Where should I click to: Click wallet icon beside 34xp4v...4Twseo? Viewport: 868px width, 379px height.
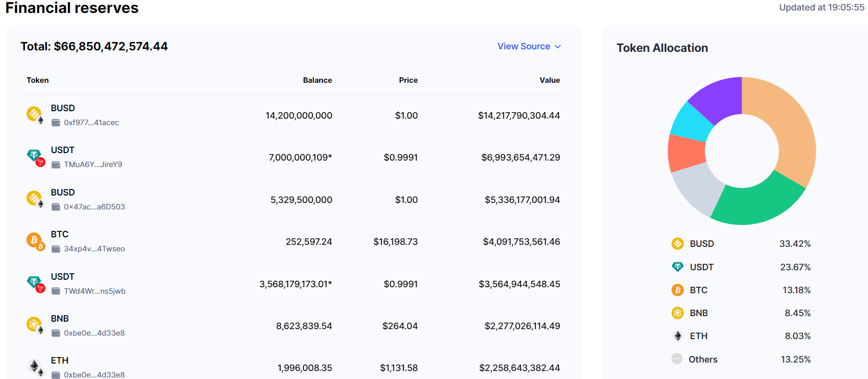pyautogui.click(x=56, y=249)
